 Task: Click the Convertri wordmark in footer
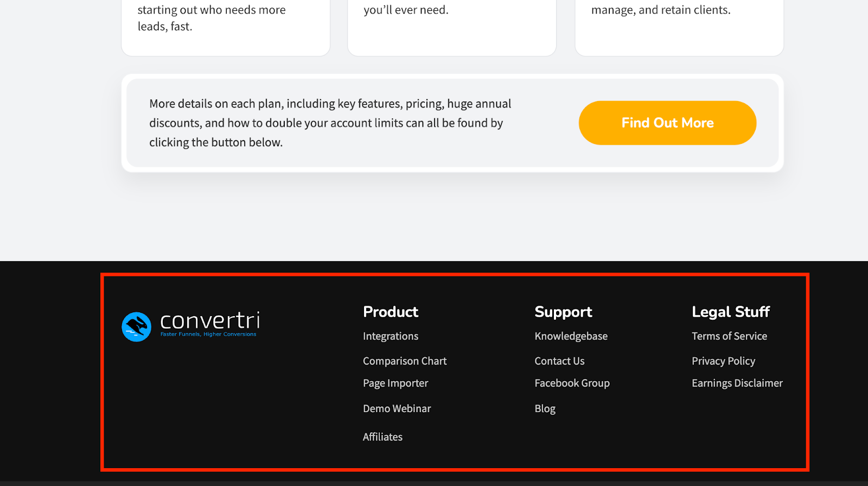click(x=210, y=320)
